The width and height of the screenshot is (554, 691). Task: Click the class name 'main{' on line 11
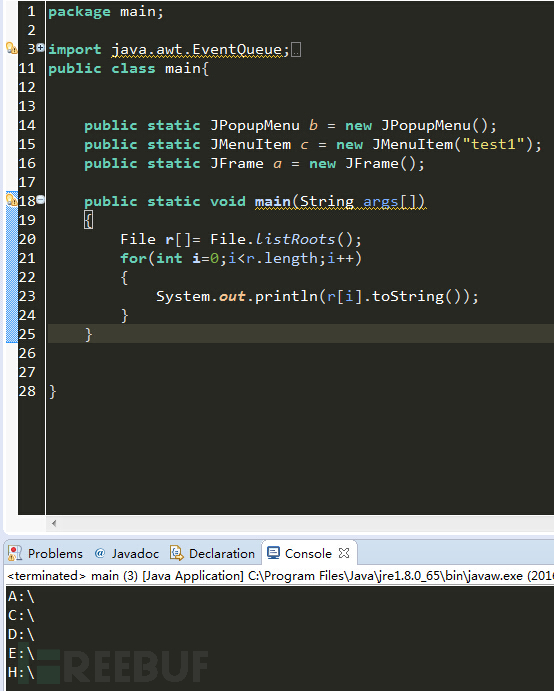(x=187, y=69)
